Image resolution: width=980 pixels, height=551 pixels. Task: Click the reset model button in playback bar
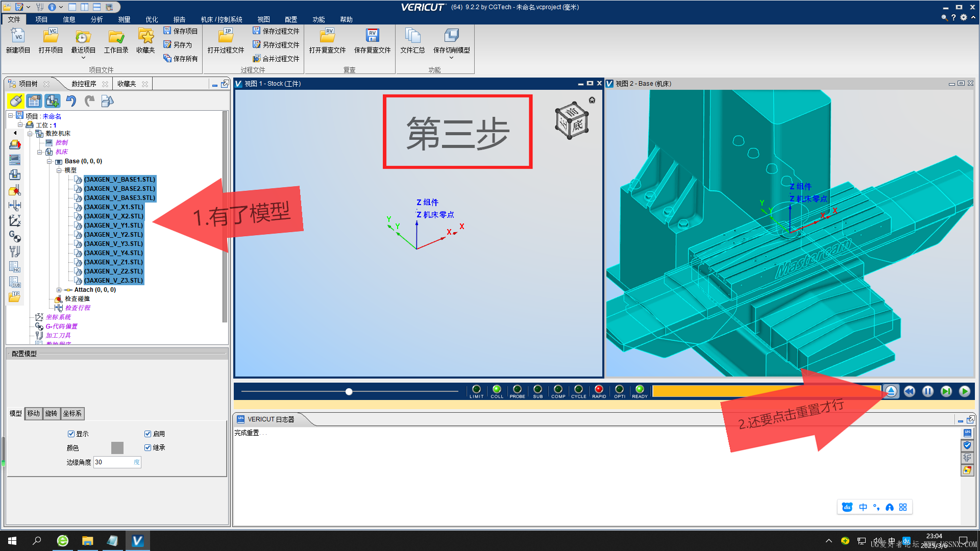click(x=891, y=391)
